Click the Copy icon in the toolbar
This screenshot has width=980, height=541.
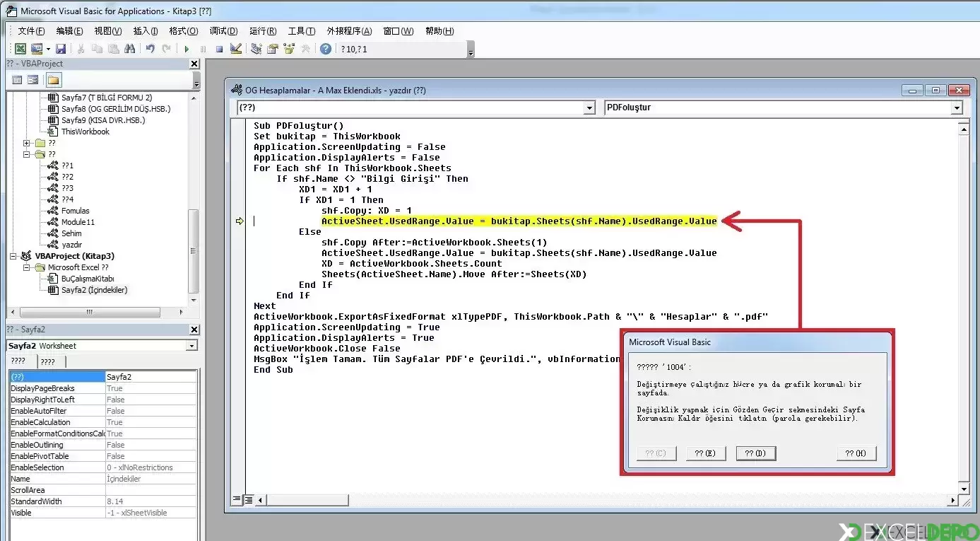97,49
